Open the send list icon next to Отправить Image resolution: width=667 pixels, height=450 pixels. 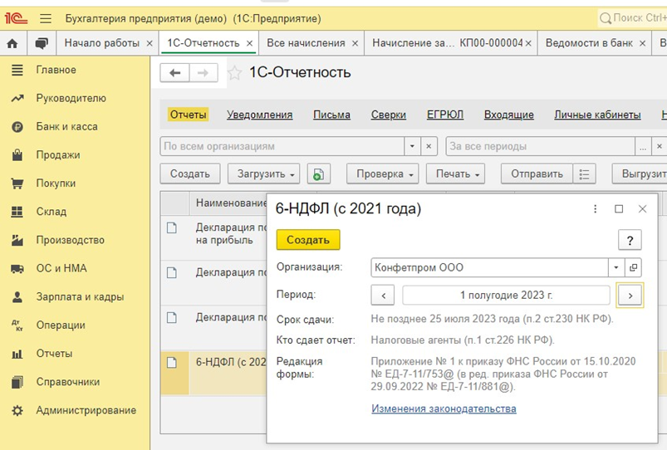coord(584,174)
